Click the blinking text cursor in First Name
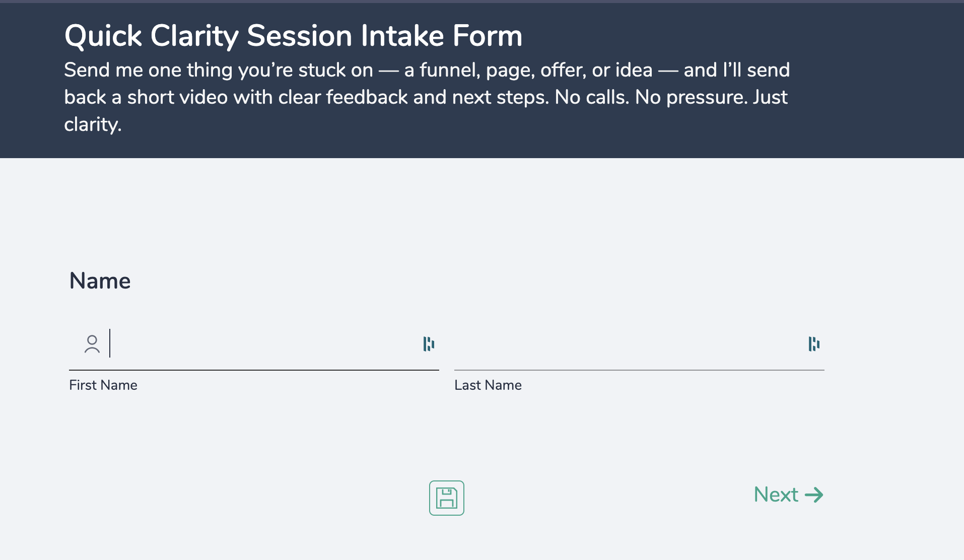Screen dimensions: 964x560 tap(110, 343)
